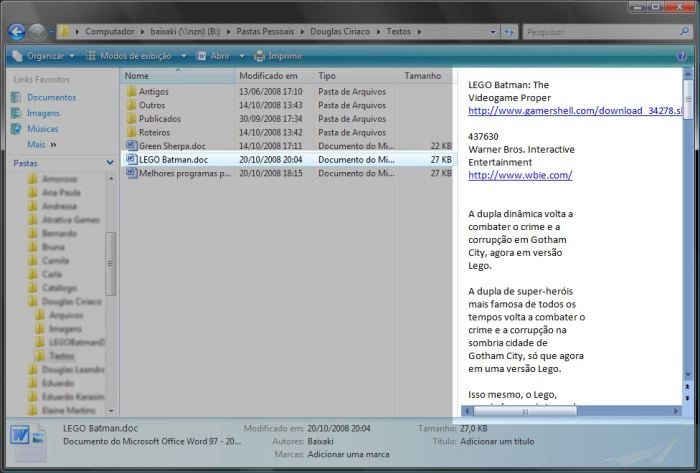Screen dimensions: 700x473
Task: Click the magnifier search icon
Action: click(x=684, y=31)
